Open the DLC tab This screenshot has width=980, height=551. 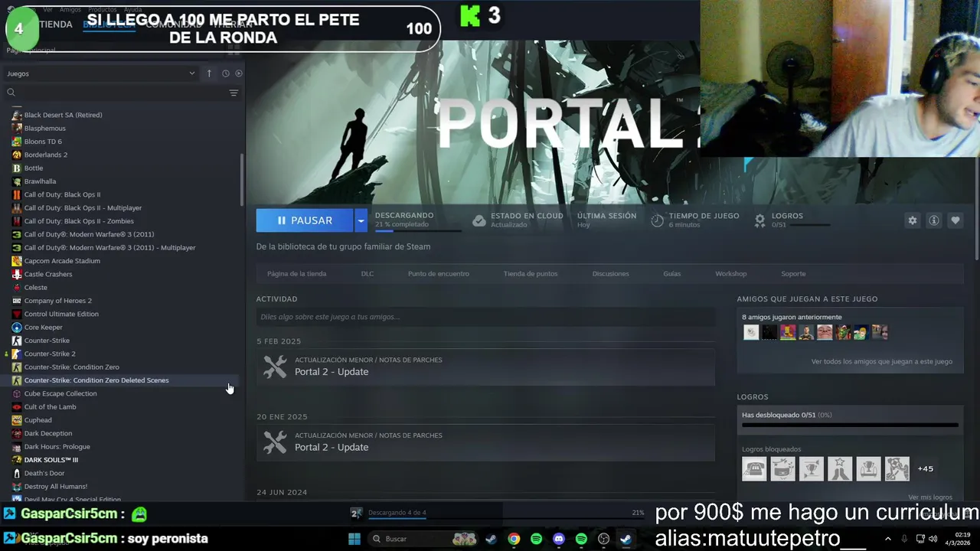tap(367, 274)
